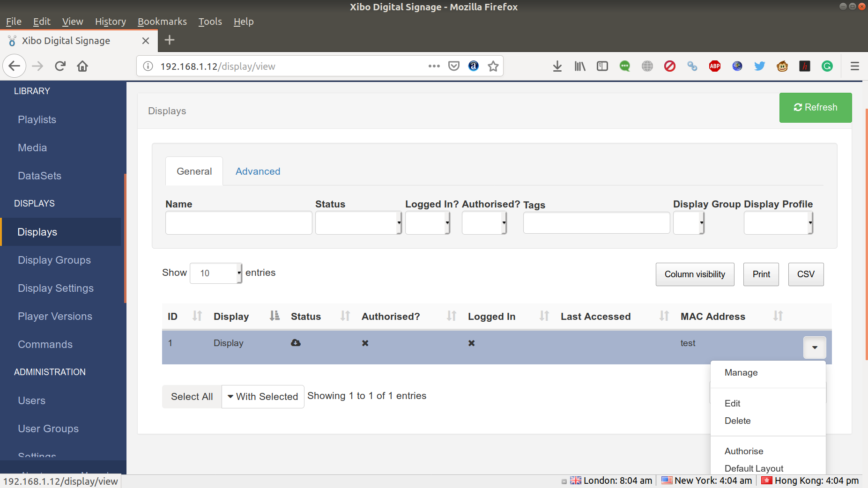Export table with CSV button
The width and height of the screenshot is (868, 488).
click(x=806, y=274)
